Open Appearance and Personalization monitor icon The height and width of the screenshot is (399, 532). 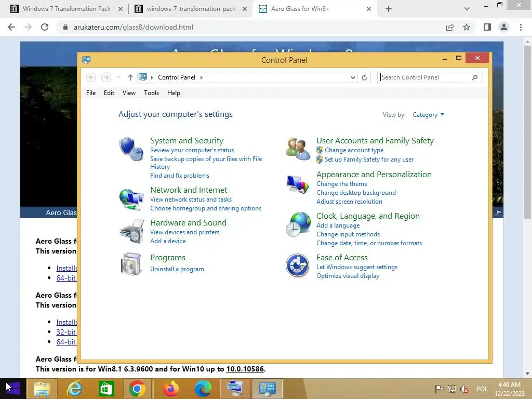pyautogui.click(x=298, y=184)
